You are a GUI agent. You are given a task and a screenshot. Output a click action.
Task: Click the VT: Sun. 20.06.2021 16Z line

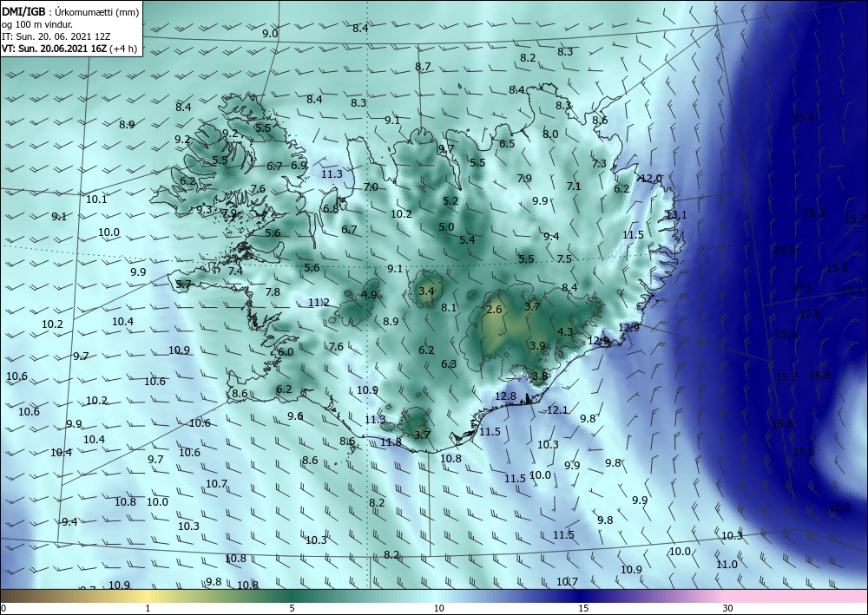tap(54, 48)
